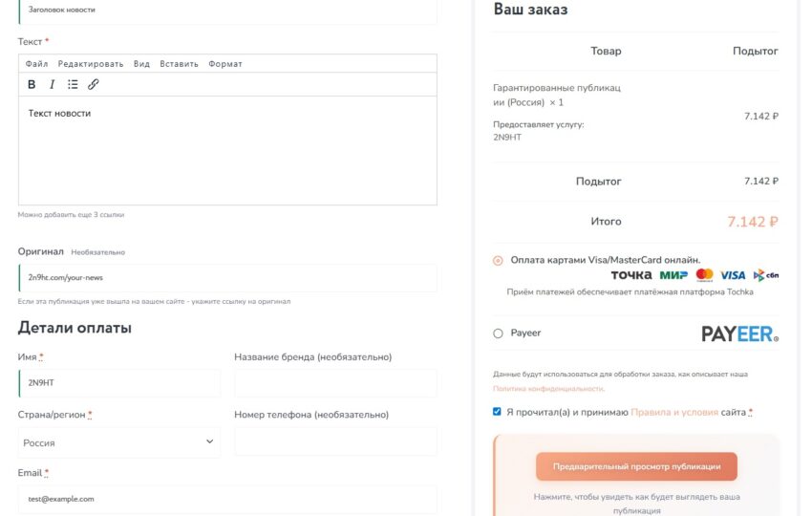This screenshot has height=516, width=812.
Task: Open the Формат menu in editor
Action: (x=225, y=64)
